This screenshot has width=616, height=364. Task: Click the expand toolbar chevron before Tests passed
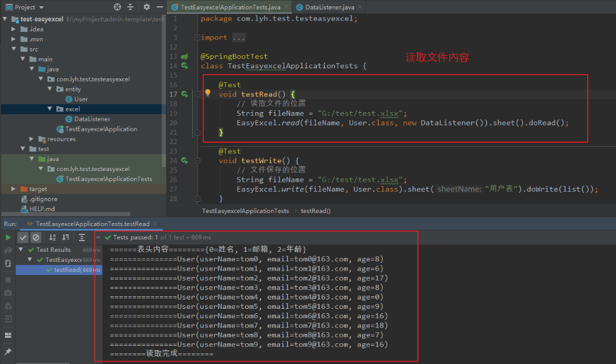(98, 237)
